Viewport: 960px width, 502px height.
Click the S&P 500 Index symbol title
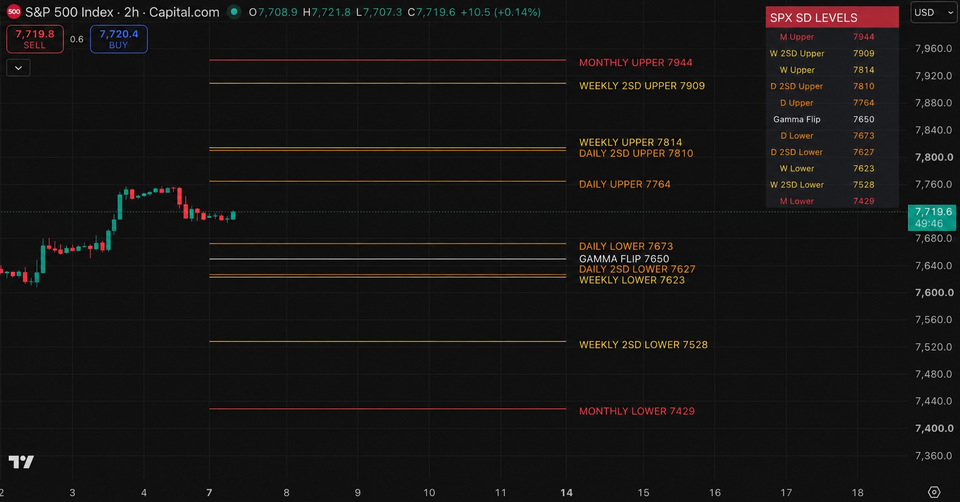click(69, 12)
